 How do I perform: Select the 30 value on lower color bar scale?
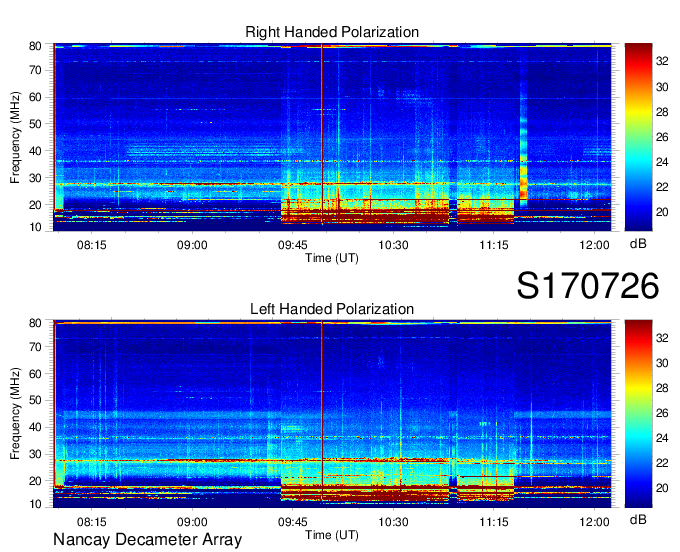[662, 363]
